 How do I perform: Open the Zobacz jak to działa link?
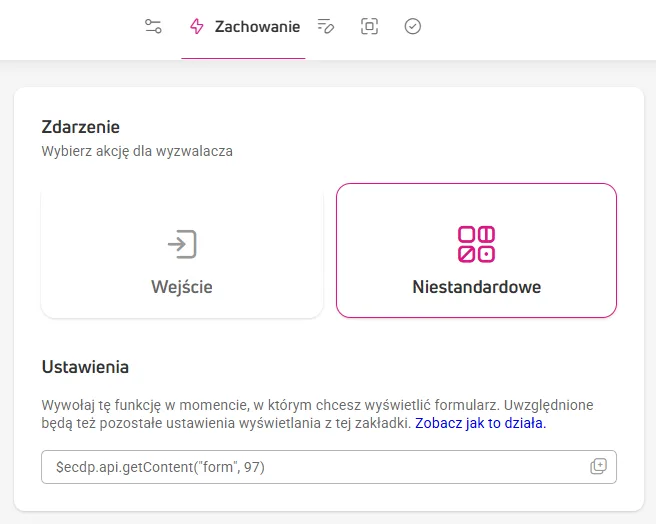481,423
